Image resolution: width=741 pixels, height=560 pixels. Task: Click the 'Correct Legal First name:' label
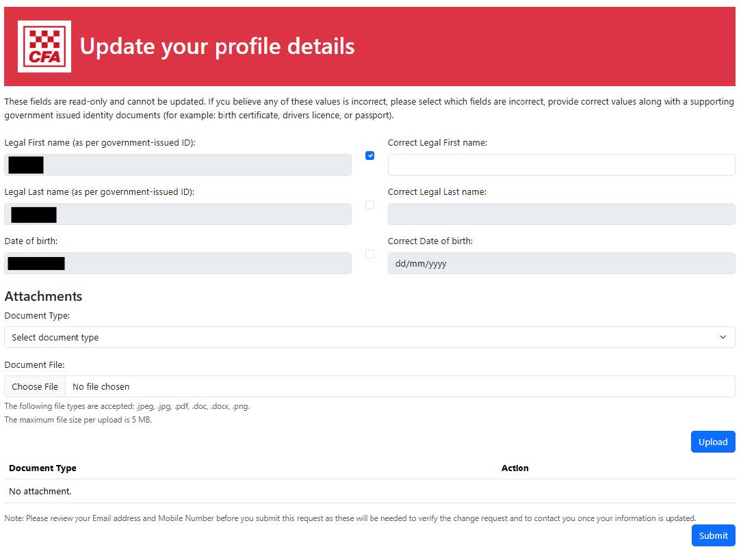(438, 143)
